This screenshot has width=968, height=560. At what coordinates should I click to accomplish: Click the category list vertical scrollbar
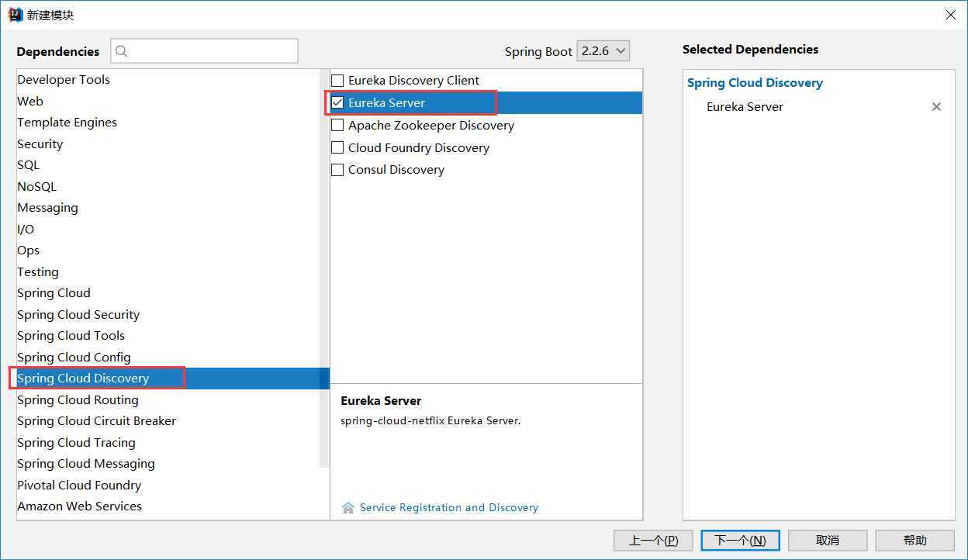(x=324, y=268)
